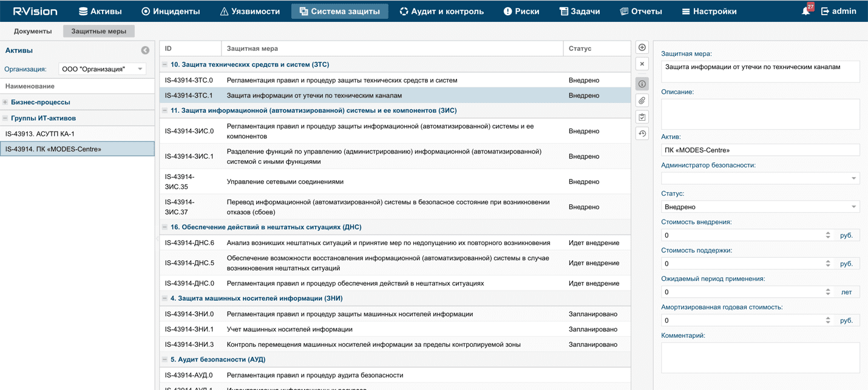Click the add protective measure plus icon
This screenshot has width=868, height=390.
pyautogui.click(x=642, y=47)
